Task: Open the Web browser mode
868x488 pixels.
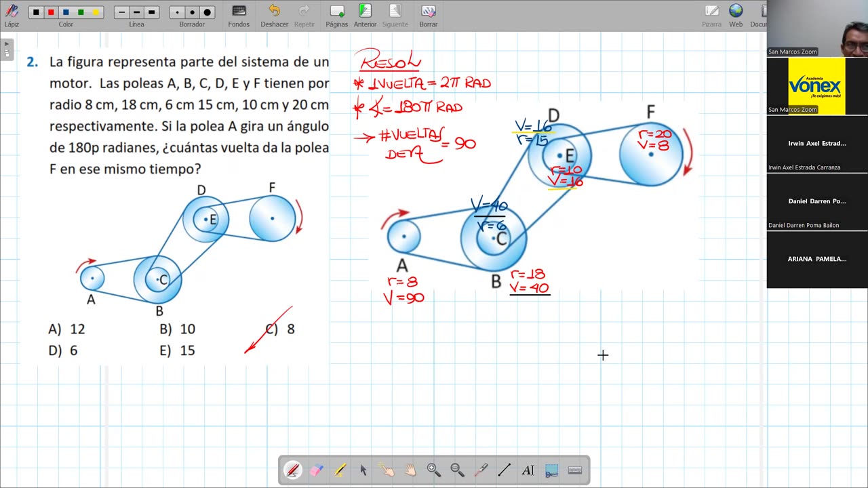Action: click(x=736, y=15)
